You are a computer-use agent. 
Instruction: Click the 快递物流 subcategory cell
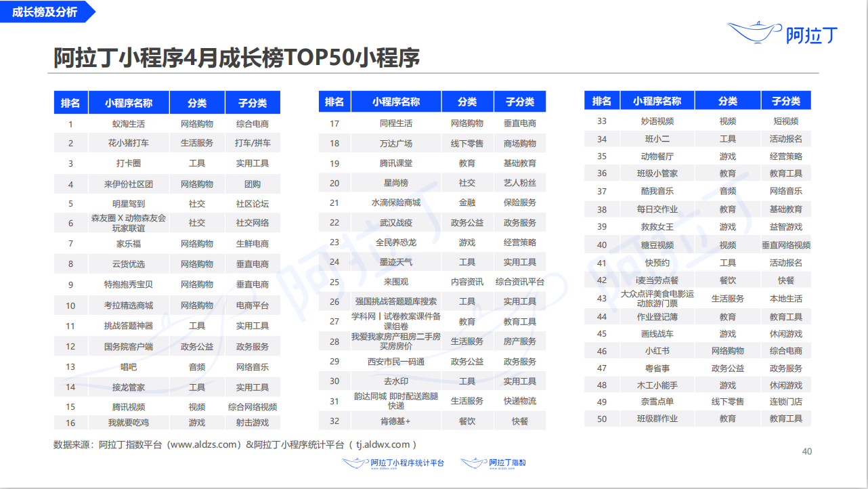click(x=520, y=401)
